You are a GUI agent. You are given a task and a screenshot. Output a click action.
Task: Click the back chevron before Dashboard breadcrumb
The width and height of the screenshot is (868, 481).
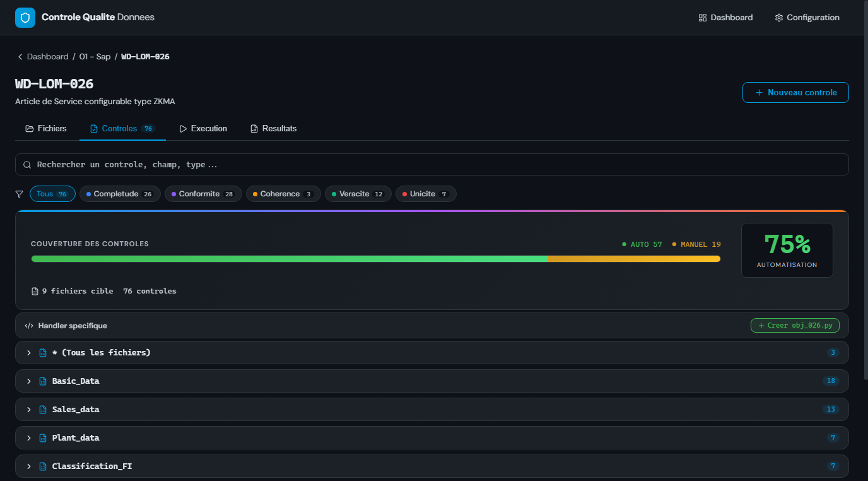[x=20, y=57]
